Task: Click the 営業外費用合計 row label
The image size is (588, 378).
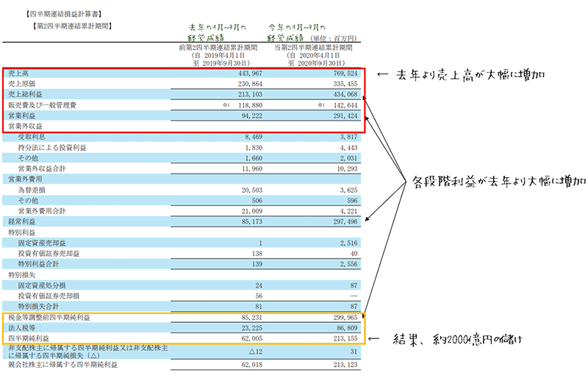Action: (42, 211)
